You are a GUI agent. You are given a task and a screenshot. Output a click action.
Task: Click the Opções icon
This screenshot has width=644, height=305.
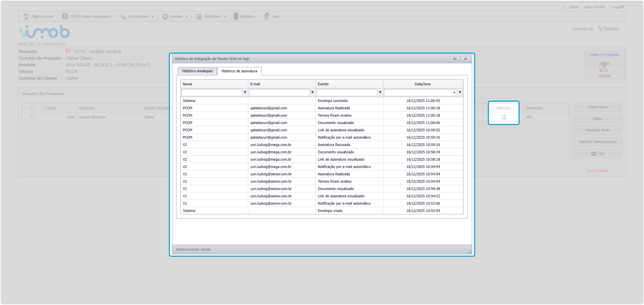pos(604,67)
